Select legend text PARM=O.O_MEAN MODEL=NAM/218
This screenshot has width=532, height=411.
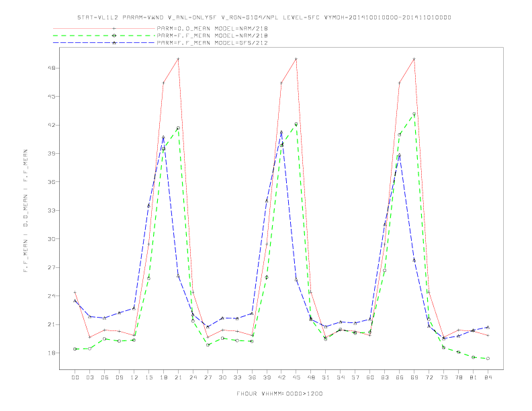click(212, 28)
